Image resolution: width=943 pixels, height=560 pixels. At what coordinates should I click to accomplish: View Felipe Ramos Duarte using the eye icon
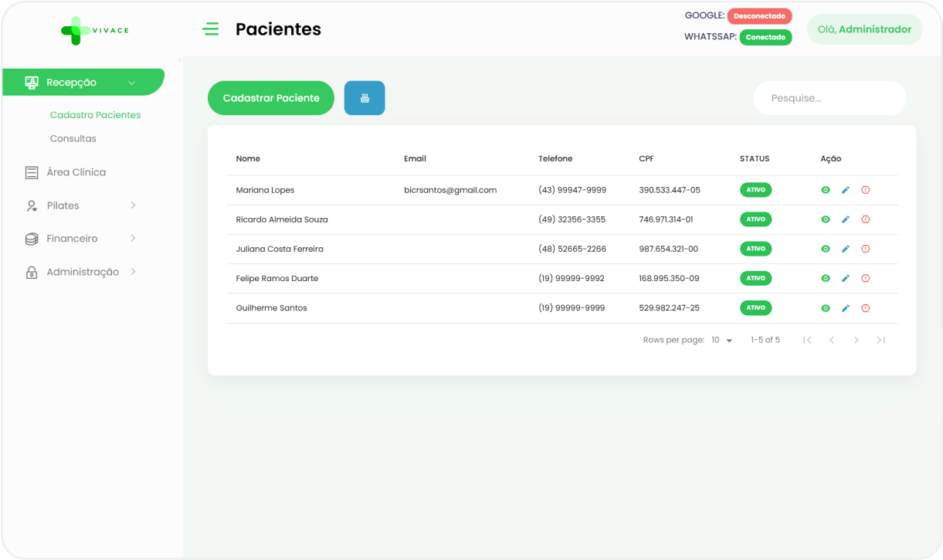click(x=825, y=278)
